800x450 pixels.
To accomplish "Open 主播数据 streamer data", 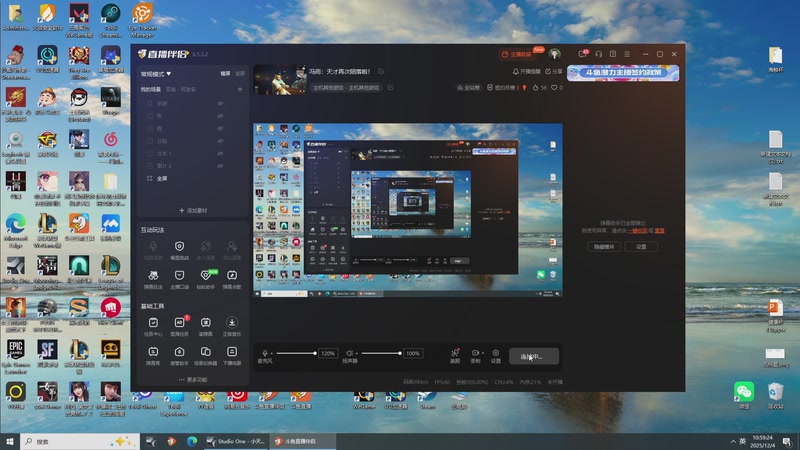I will click(x=517, y=54).
